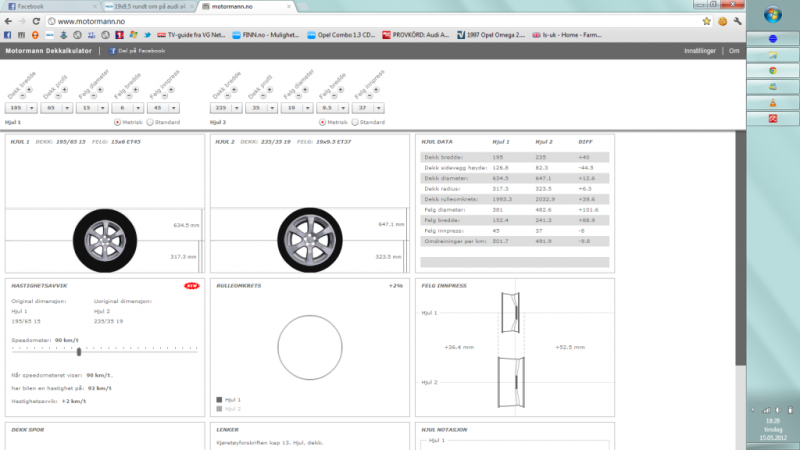
Task: Open Chrome wrench settings menu
Action: [x=734, y=20]
